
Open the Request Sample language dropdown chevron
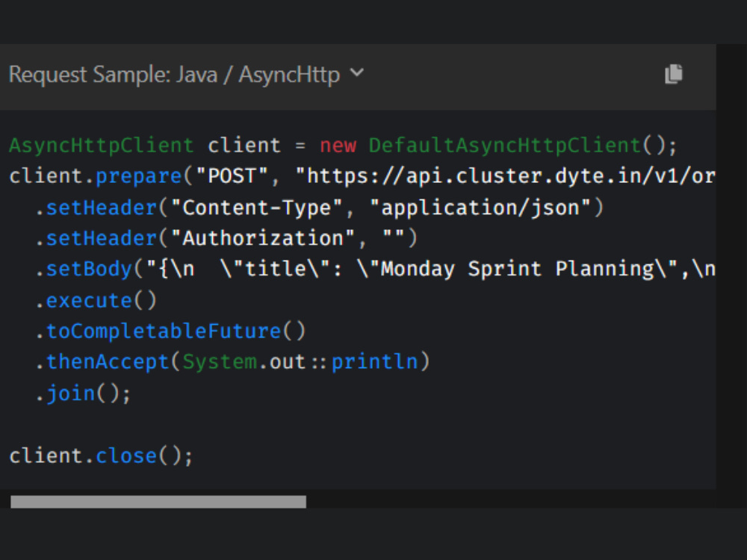click(357, 73)
